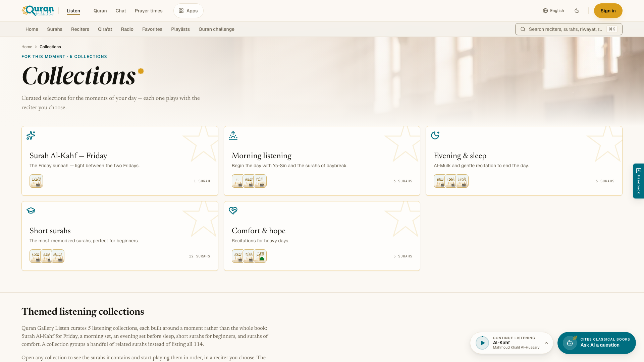This screenshot has width=644, height=362.
Task: Open Playlists in the sub-navigation
Action: pyautogui.click(x=180, y=29)
